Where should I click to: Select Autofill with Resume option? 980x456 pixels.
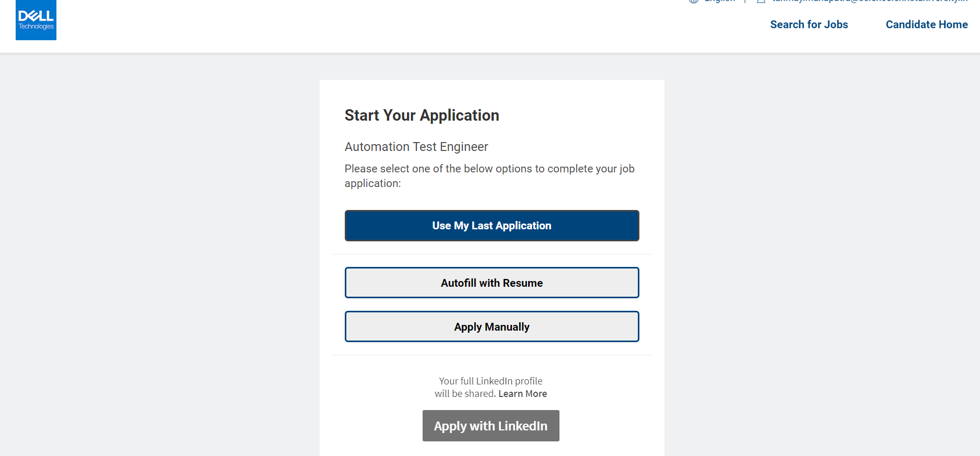(492, 283)
